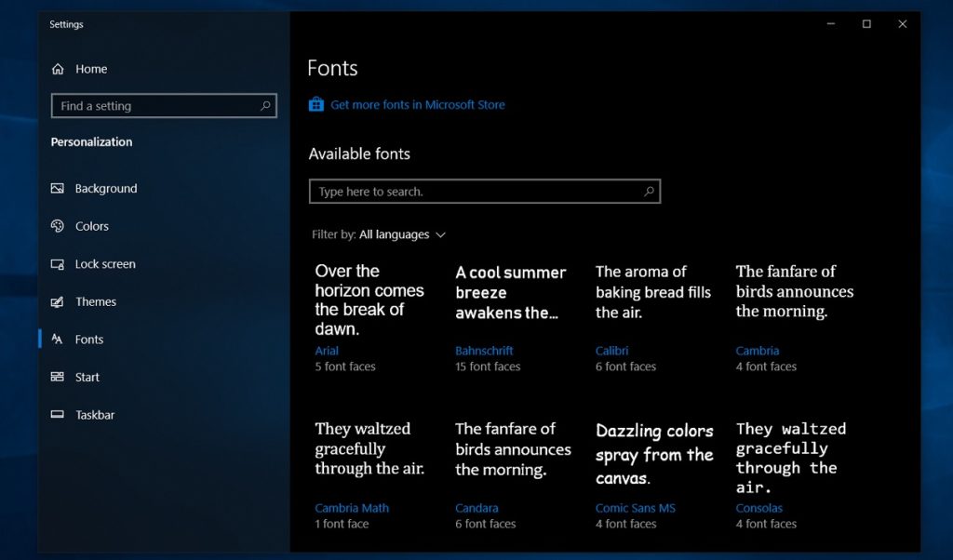Switch to the Fonts page in sidebar
The height and width of the screenshot is (560, 953).
(x=88, y=340)
